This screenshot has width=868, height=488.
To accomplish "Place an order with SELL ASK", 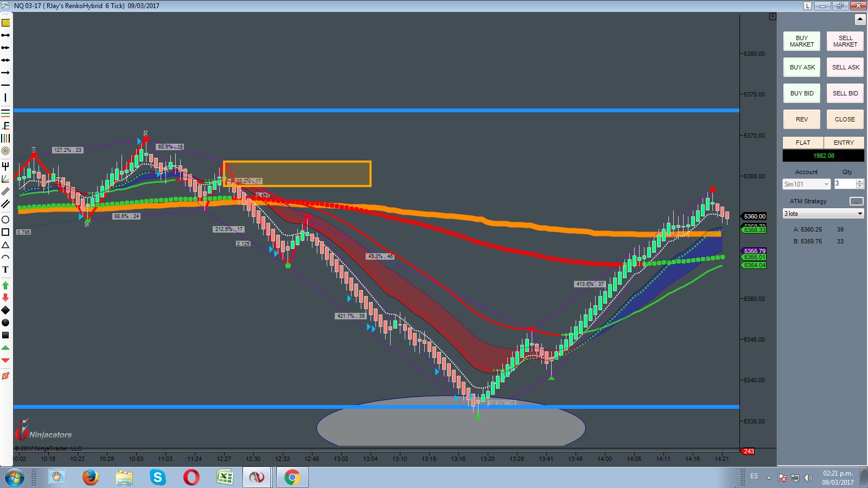I will [845, 67].
